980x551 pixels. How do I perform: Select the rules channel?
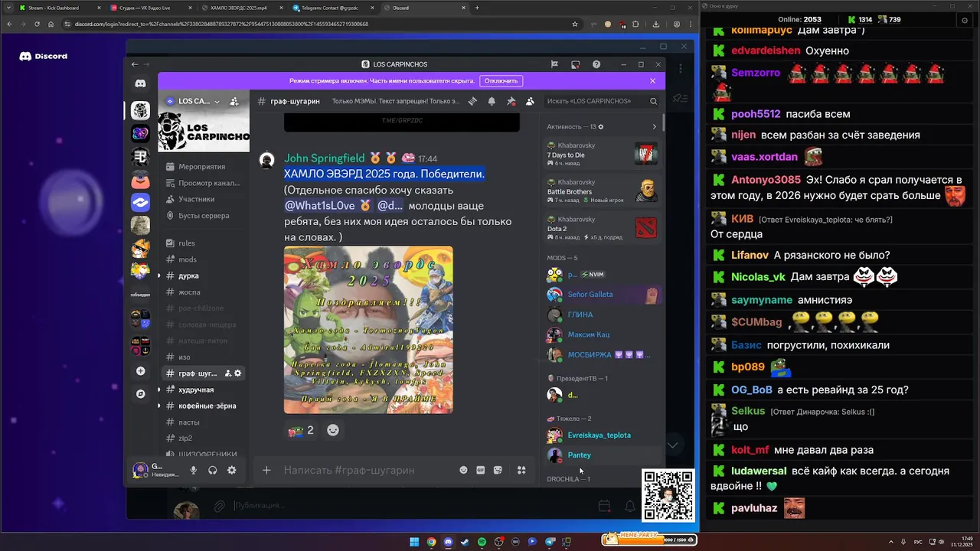(x=202, y=243)
